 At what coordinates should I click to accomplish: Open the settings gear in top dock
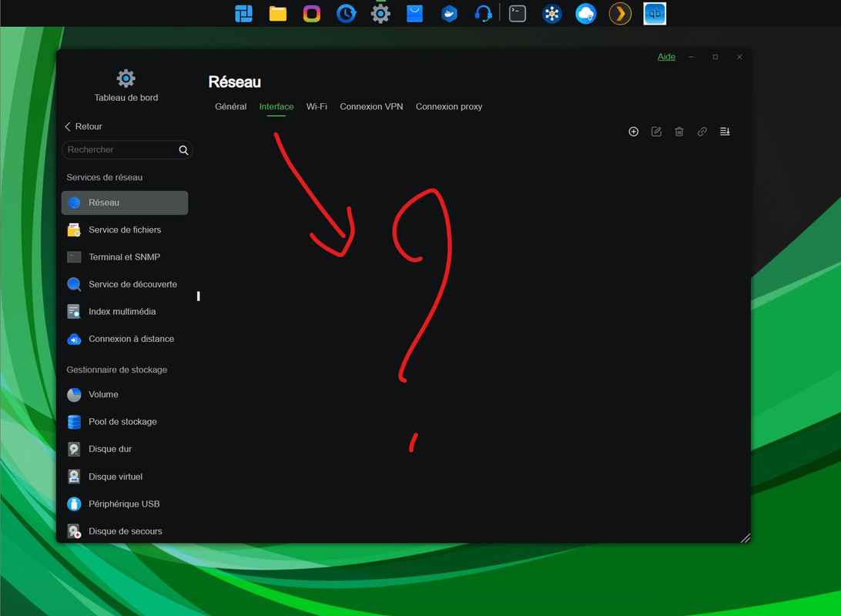[380, 13]
